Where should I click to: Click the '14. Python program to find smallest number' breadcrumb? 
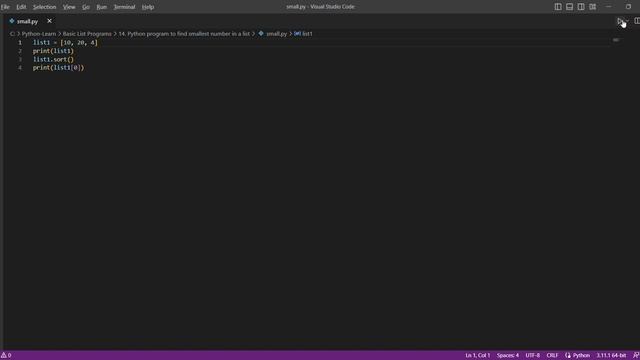pyautogui.click(x=184, y=34)
